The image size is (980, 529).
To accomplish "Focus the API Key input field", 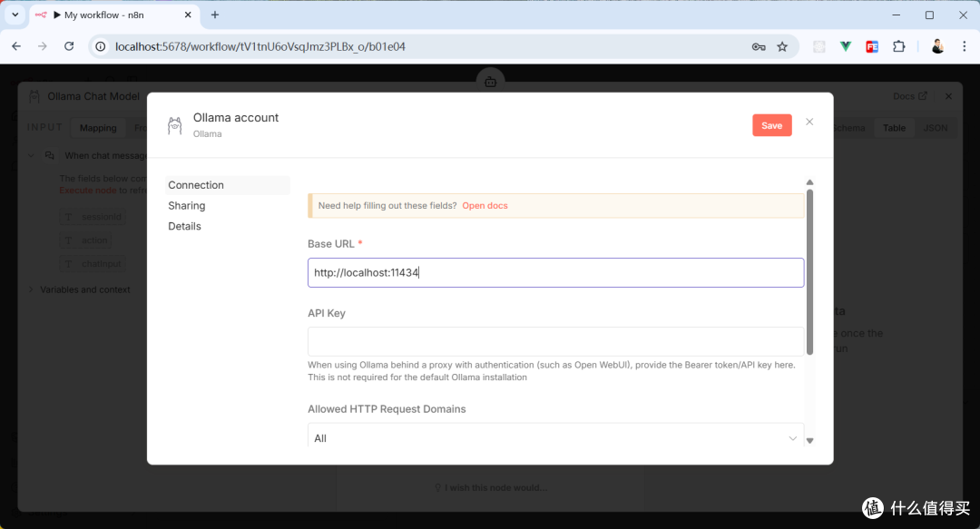I will (x=555, y=341).
